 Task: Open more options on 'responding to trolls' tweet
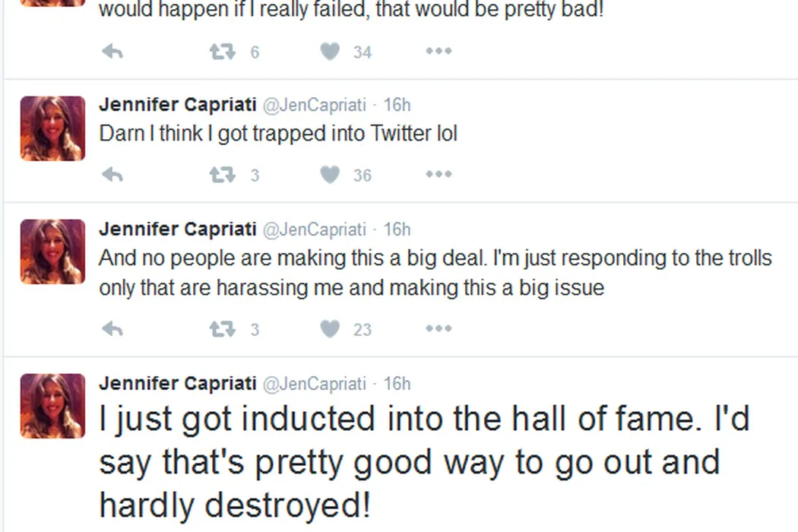click(439, 329)
